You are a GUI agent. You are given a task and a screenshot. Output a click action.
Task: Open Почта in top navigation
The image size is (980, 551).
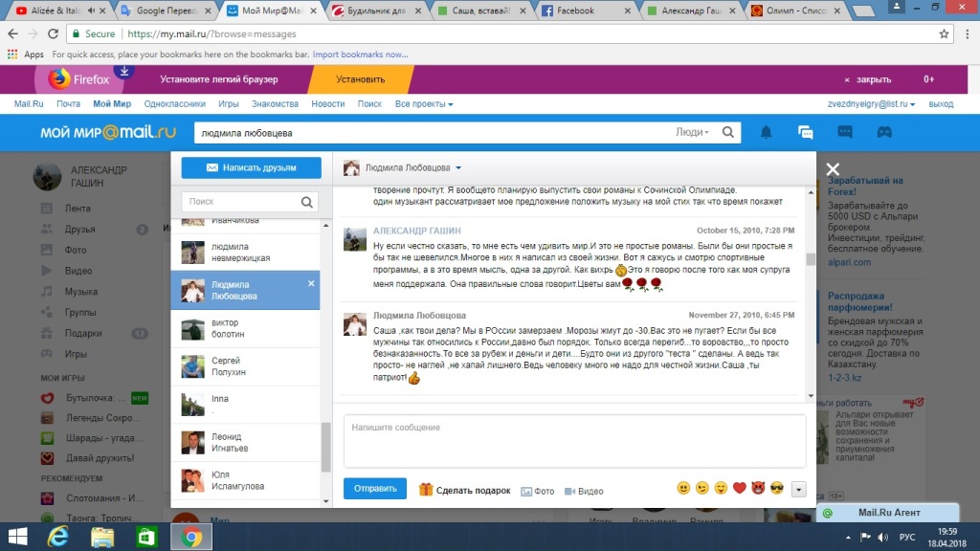[x=68, y=103]
